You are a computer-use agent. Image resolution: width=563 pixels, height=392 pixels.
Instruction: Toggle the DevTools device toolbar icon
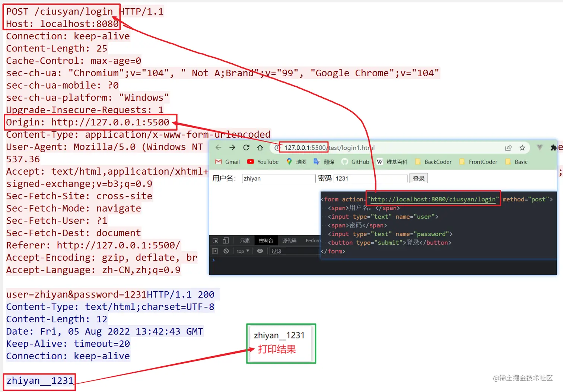(226, 240)
